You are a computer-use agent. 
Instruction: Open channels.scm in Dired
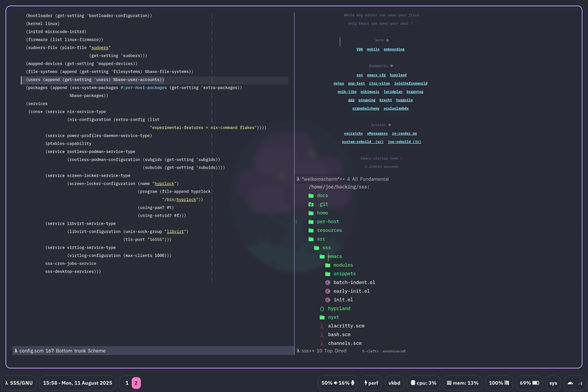point(345,343)
